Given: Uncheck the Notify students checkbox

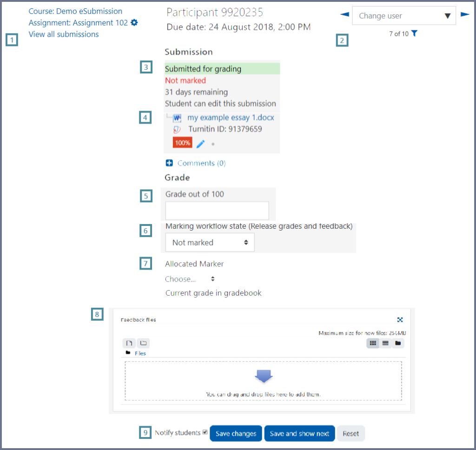Looking at the screenshot, I should (x=205, y=432).
